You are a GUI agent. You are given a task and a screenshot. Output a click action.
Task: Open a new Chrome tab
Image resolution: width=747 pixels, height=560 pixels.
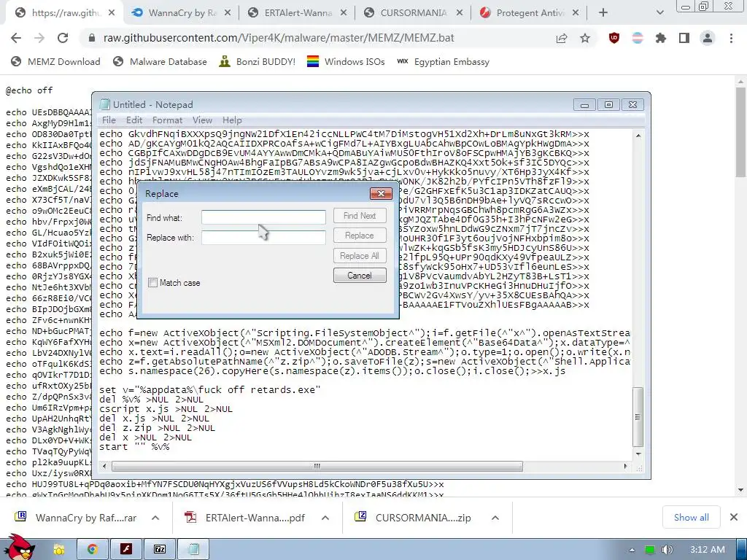pos(603,13)
